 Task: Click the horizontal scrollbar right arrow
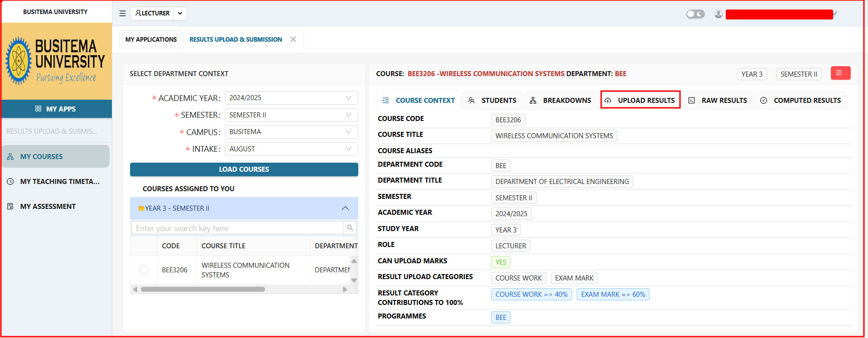pyautogui.click(x=345, y=289)
